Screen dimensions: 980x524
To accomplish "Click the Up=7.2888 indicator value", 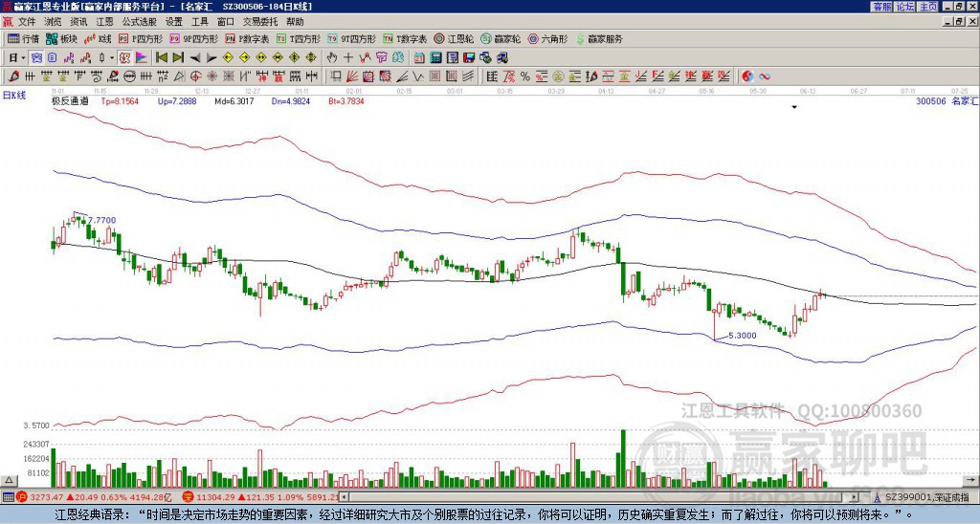I will pyautogui.click(x=177, y=100).
